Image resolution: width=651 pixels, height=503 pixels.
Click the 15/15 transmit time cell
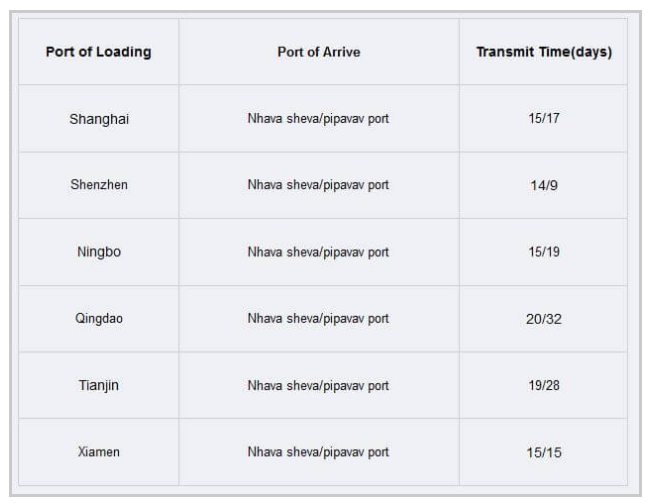pyautogui.click(x=544, y=452)
